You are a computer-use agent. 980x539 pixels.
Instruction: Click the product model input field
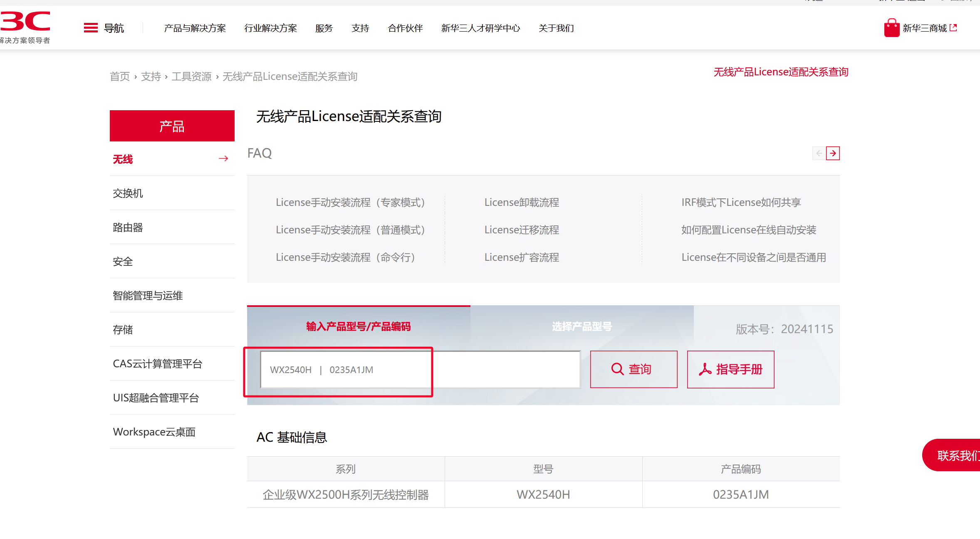[420, 370]
